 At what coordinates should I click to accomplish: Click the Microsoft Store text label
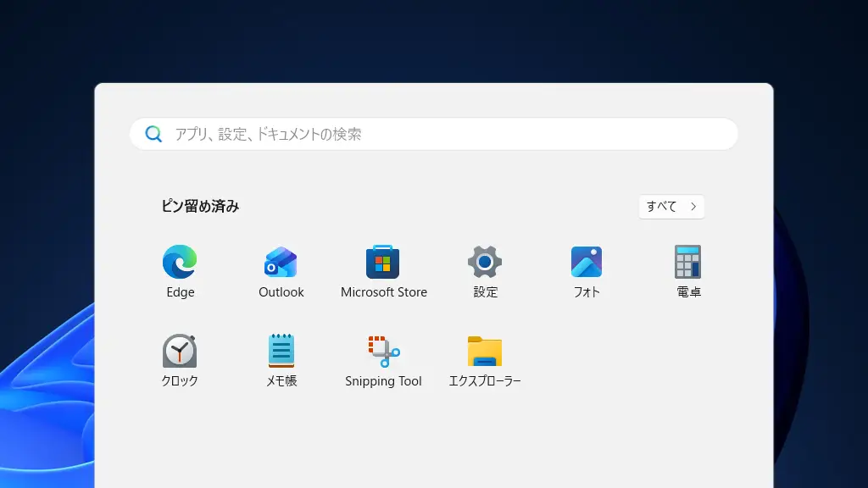pos(382,291)
